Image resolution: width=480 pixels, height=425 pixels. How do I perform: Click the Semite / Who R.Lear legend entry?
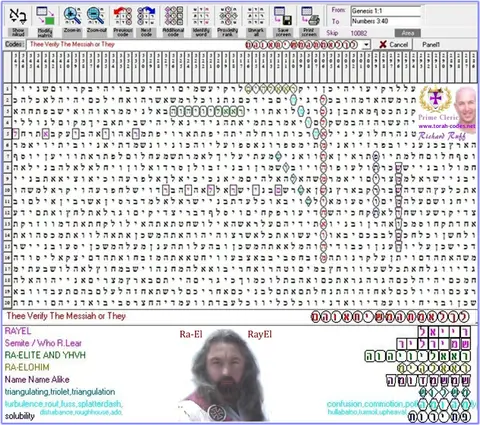click(43, 343)
